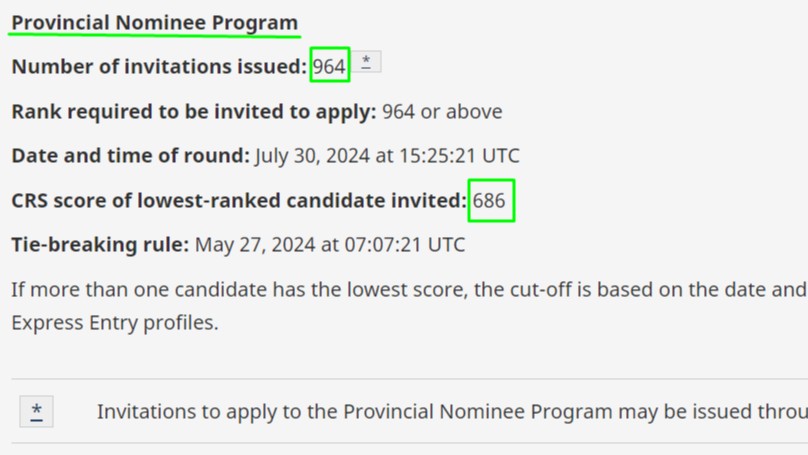Image resolution: width=808 pixels, height=455 pixels.
Task: Click the 'Express Entry profiles.' text
Action: tap(115, 323)
